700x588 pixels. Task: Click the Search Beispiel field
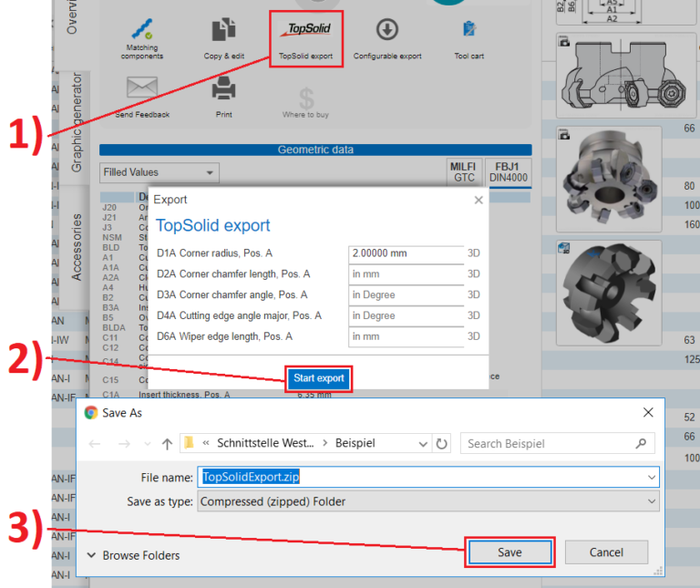[x=557, y=444]
